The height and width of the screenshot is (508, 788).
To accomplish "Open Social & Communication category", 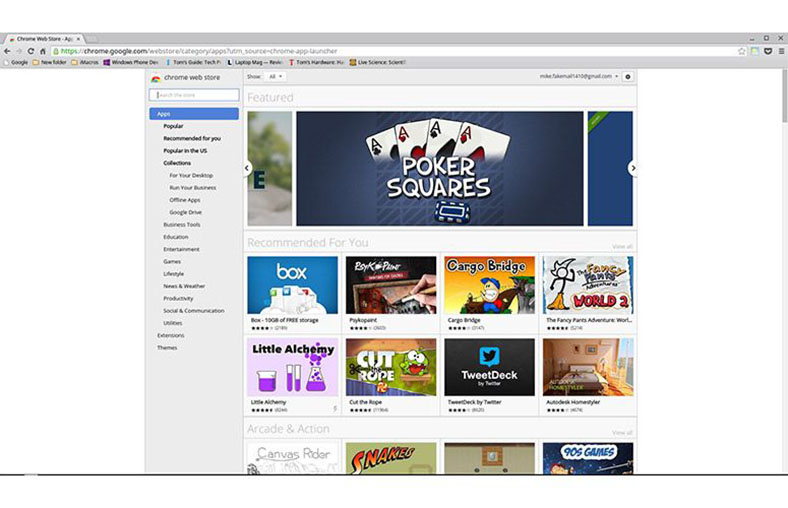I will pyautogui.click(x=193, y=311).
